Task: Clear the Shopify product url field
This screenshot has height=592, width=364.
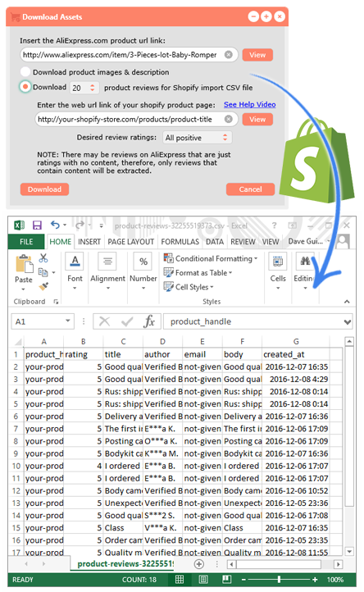Action: point(229,120)
